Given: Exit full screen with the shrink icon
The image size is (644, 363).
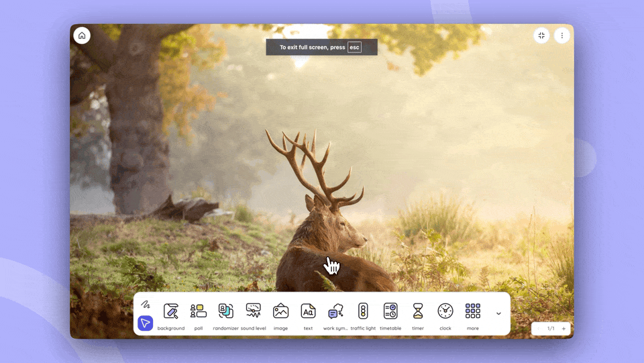Looking at the screenshot, I should 541,36.
